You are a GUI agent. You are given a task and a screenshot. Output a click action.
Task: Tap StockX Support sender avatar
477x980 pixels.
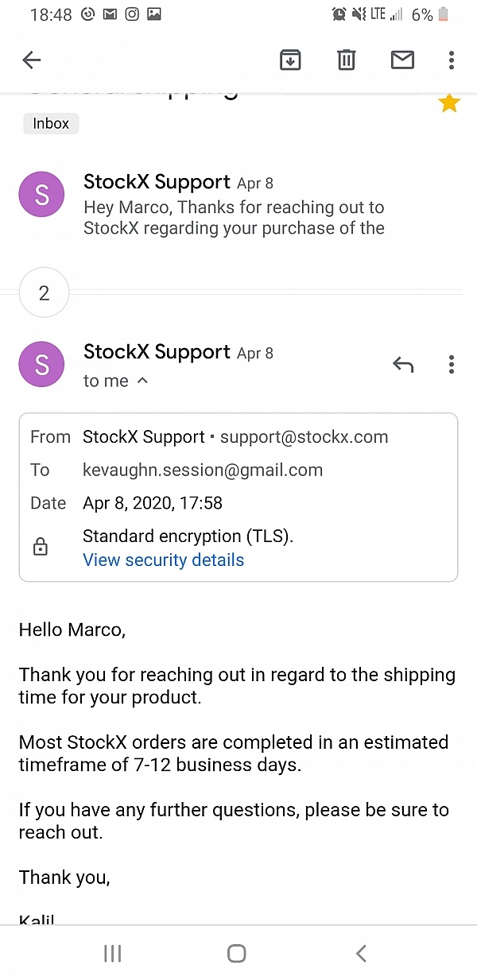41,194
